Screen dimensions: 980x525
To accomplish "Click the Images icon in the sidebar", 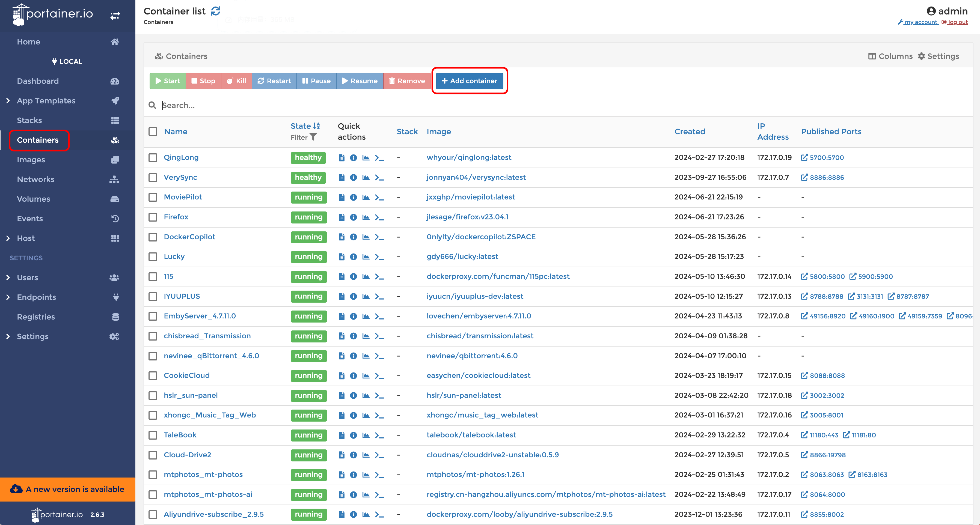I will click(x=115, y=160).
